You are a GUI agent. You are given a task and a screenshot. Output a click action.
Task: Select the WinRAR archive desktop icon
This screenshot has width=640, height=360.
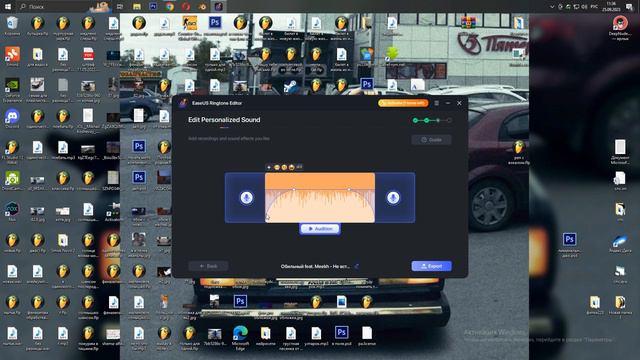pos(468,22)
